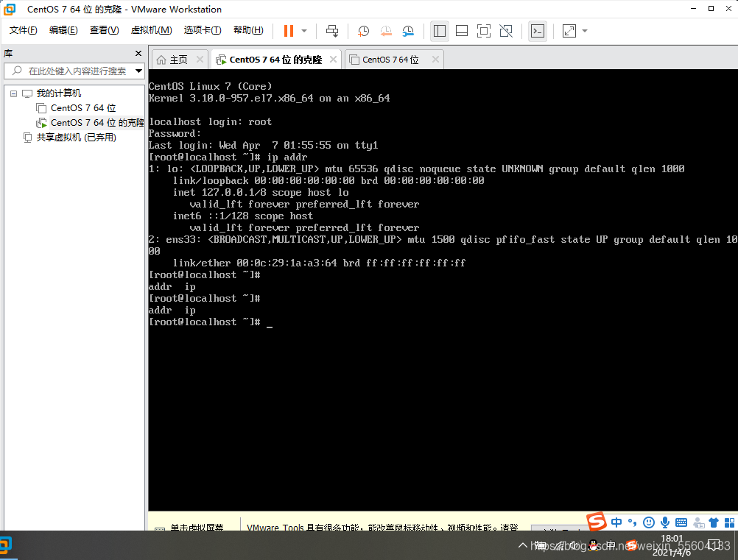Toggle Sogou punctuation mode icon

(632, 522)
